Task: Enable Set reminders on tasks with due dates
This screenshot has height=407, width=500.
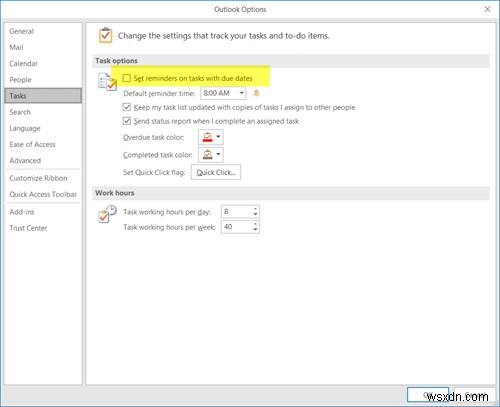Action: coord(127,78)
